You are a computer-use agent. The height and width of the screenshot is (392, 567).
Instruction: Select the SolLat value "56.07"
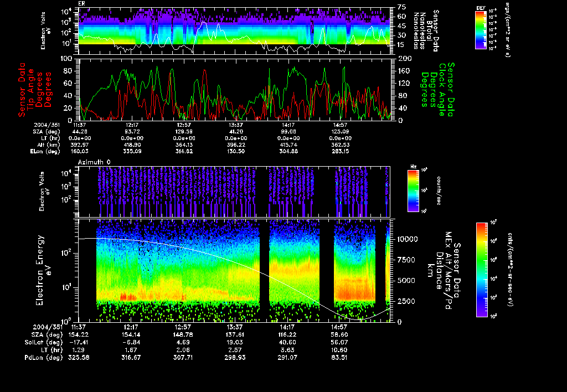click(339, 343)
